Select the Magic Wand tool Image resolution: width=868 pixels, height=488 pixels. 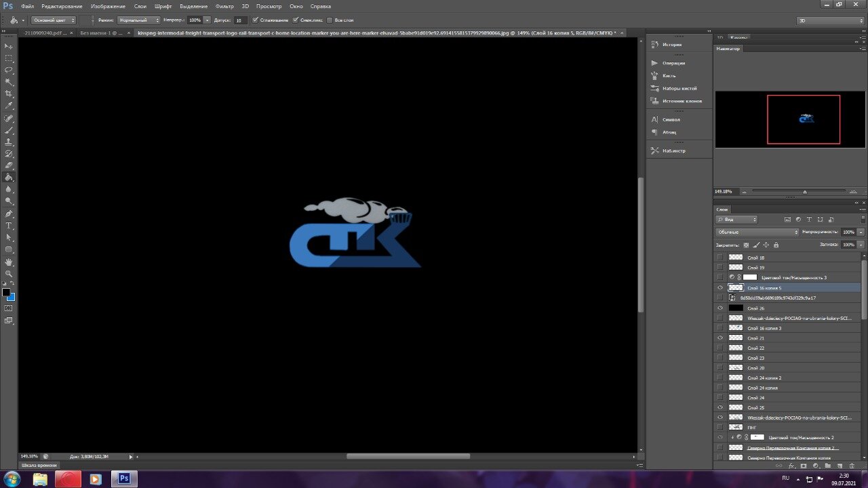[x=9, y=82]
